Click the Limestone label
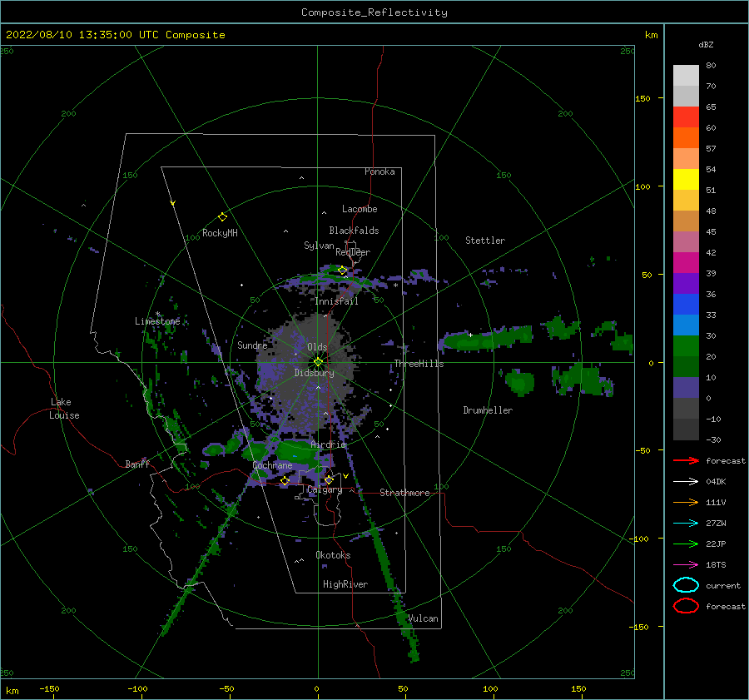The image size is (749, 700). point(157,321)
